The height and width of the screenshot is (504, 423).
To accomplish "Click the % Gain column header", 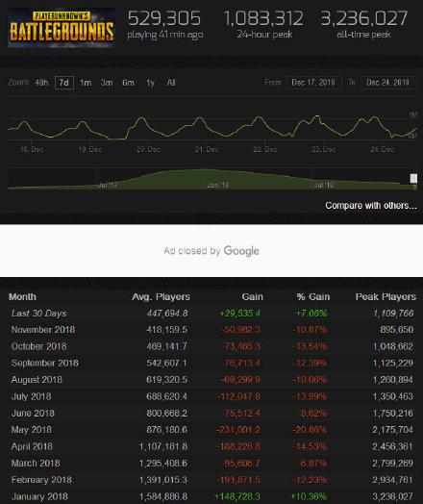I will click(x=313, y=296).
